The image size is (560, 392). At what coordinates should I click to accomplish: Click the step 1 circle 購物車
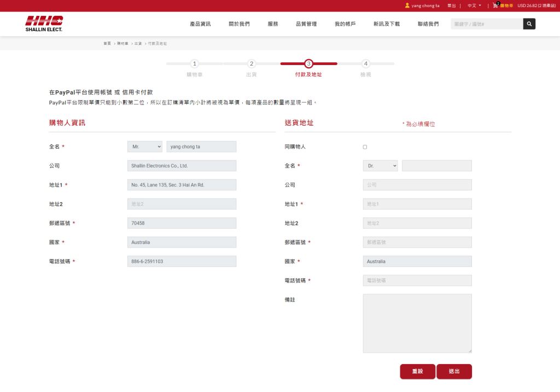[195, 63]
